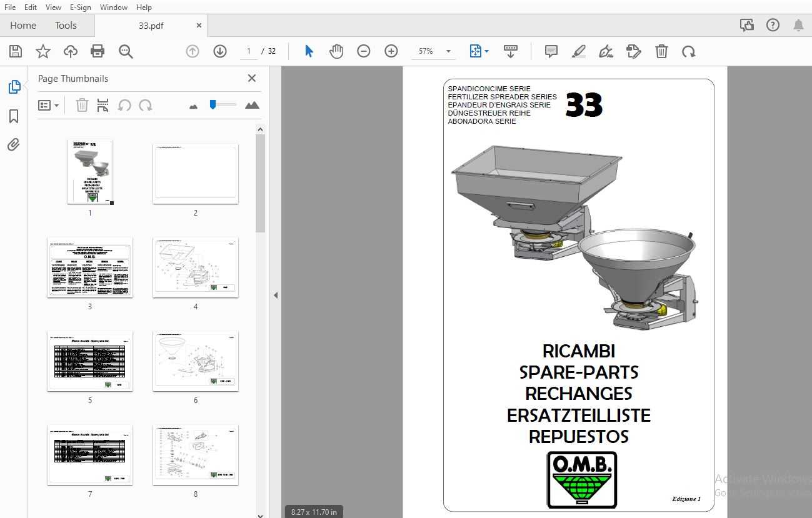This screenshot has width=812, height=518.
Task: Switch to the Home tab
Action: [x=23, y=26]
